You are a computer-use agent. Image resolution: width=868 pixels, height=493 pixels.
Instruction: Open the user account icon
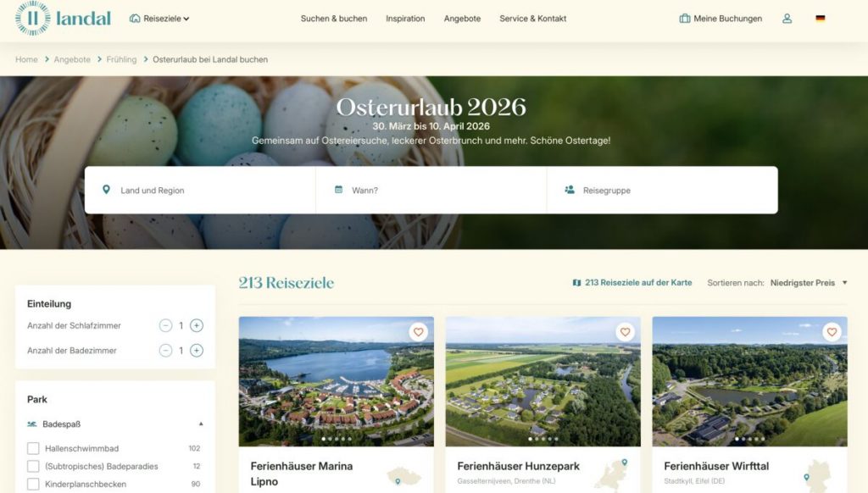point(787,19)
